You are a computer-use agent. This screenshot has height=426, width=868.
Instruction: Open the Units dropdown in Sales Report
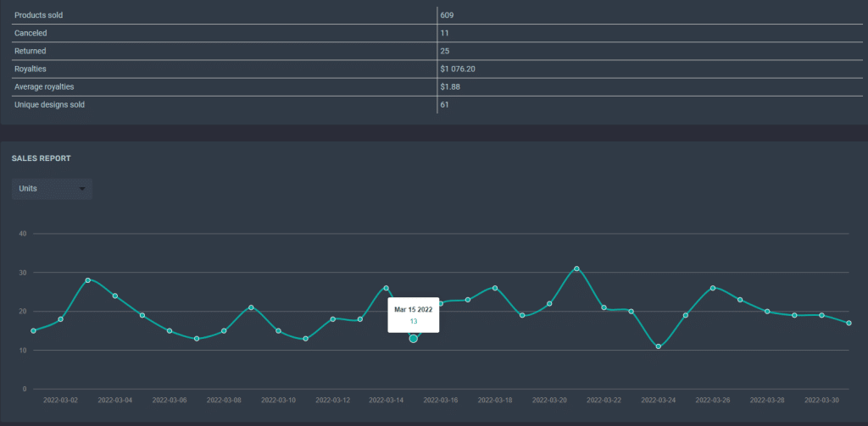pyautogui.click(x=52, y=189)
